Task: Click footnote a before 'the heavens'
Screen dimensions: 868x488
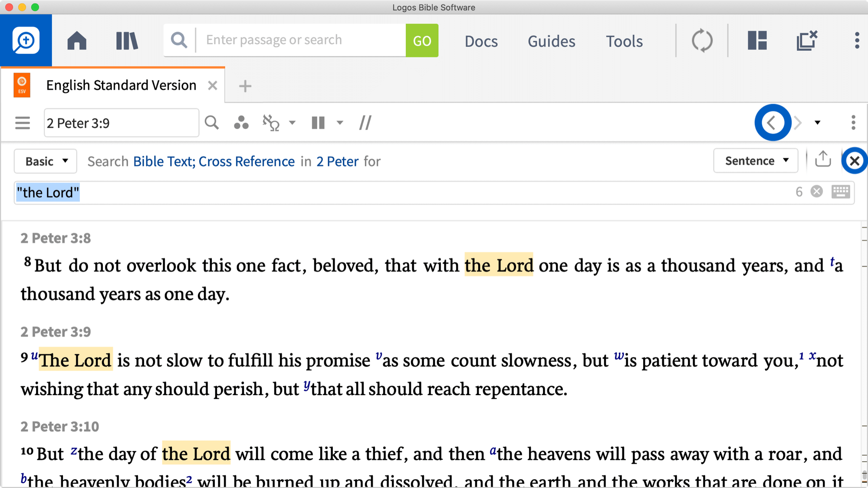Action: [x=493, y=450]
